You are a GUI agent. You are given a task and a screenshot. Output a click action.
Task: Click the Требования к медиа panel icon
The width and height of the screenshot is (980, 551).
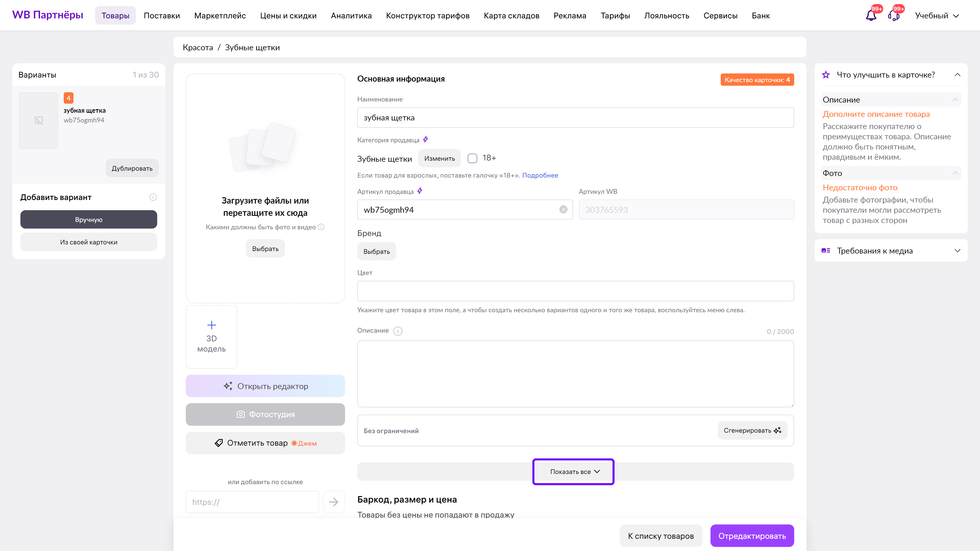(x=826, y=251)
